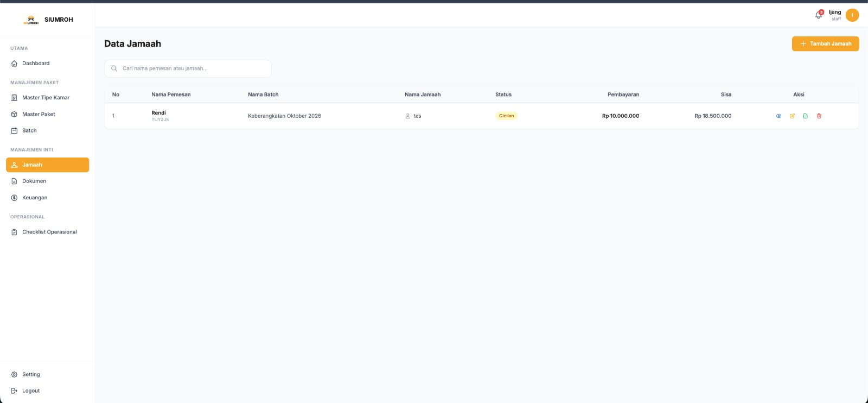This screenshot has height=403, width=868.
Task: Delete Rendi's row with the trash icon
Action: click(x=819, y=116)
